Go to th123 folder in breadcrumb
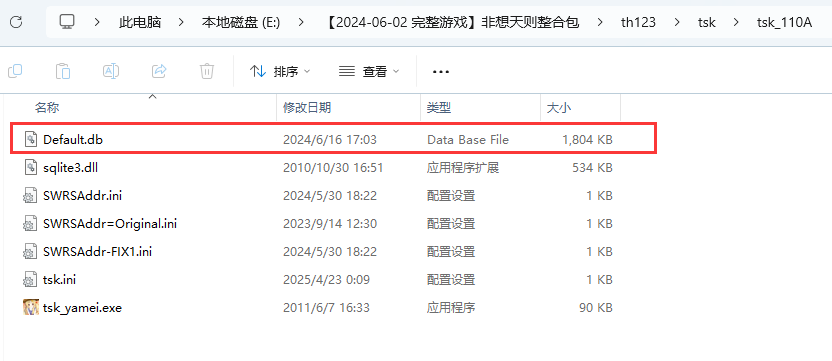 tap(638, 22)
